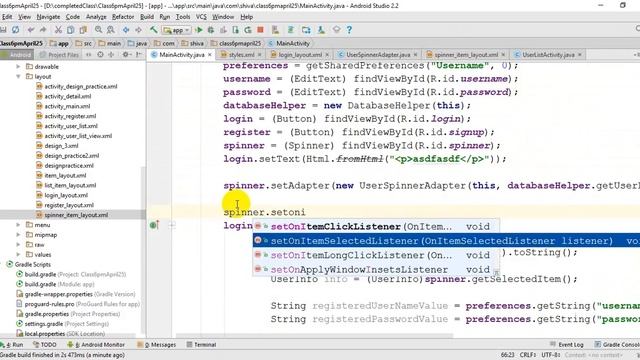Click the src breadcrumb folder
This screenshot has height=360, width=640.
84,43
